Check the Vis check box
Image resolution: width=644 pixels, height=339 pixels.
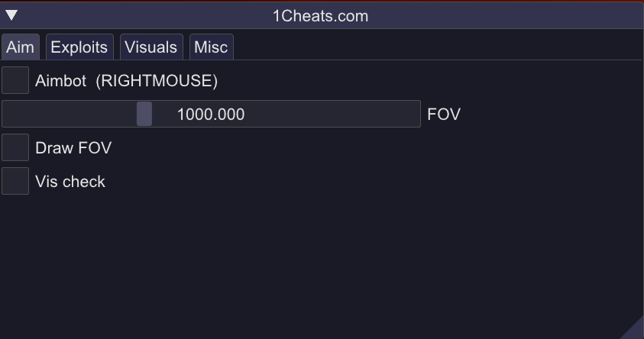(x=15, y=181)
